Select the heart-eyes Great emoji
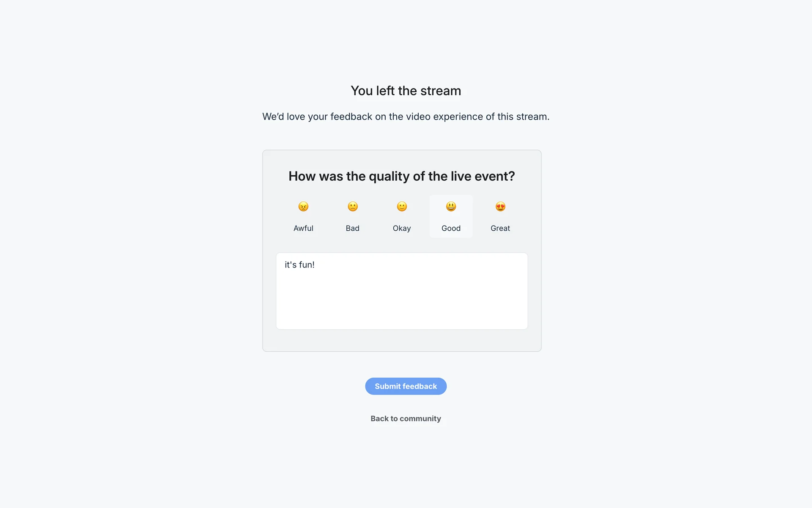The width and height of the screenshot is (812, 508). [500, 207]
